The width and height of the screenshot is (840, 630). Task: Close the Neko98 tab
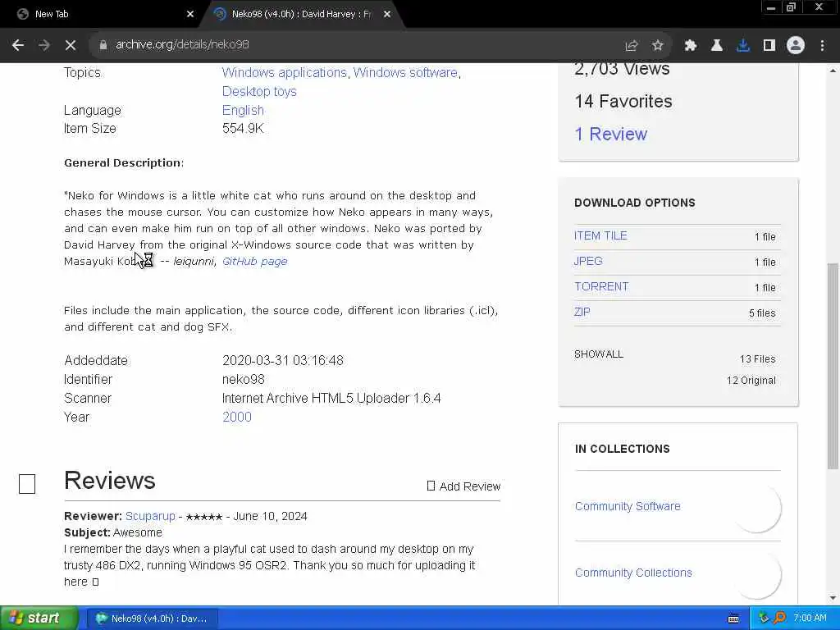coord(387,14)
